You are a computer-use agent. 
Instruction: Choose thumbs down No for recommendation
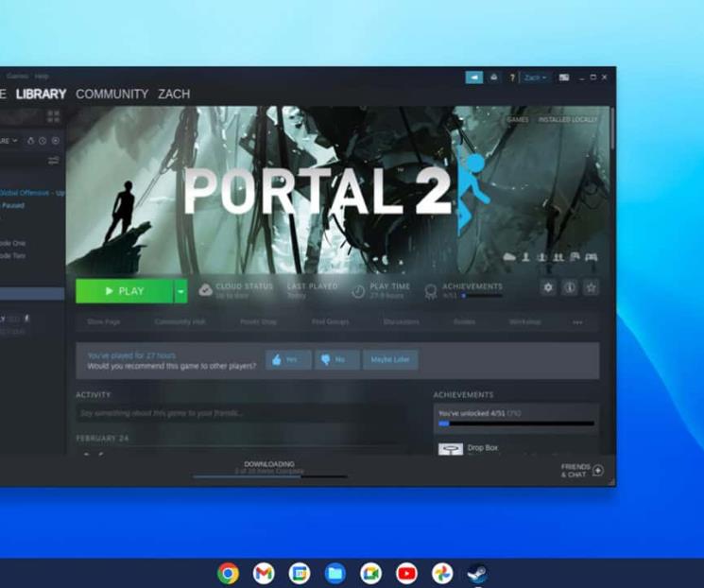pos(336,359)
